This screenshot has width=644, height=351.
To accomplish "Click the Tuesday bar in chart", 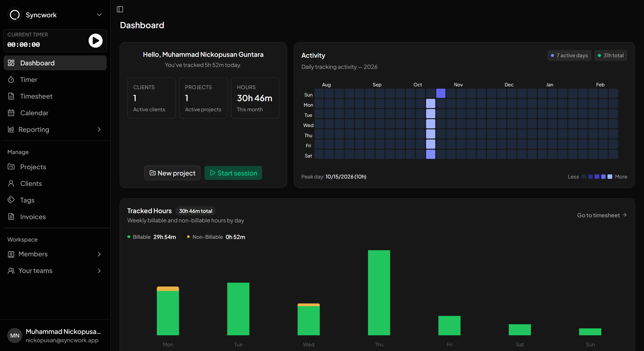I will coord(238,309).
